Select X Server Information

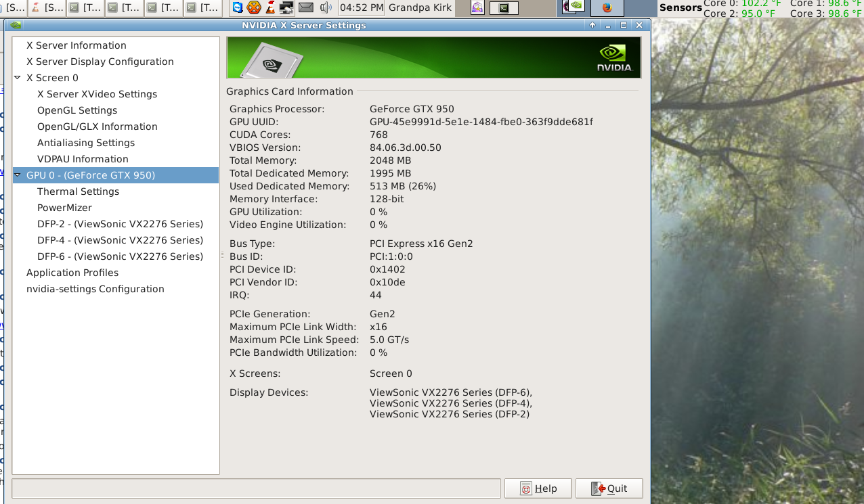[77, 45]
